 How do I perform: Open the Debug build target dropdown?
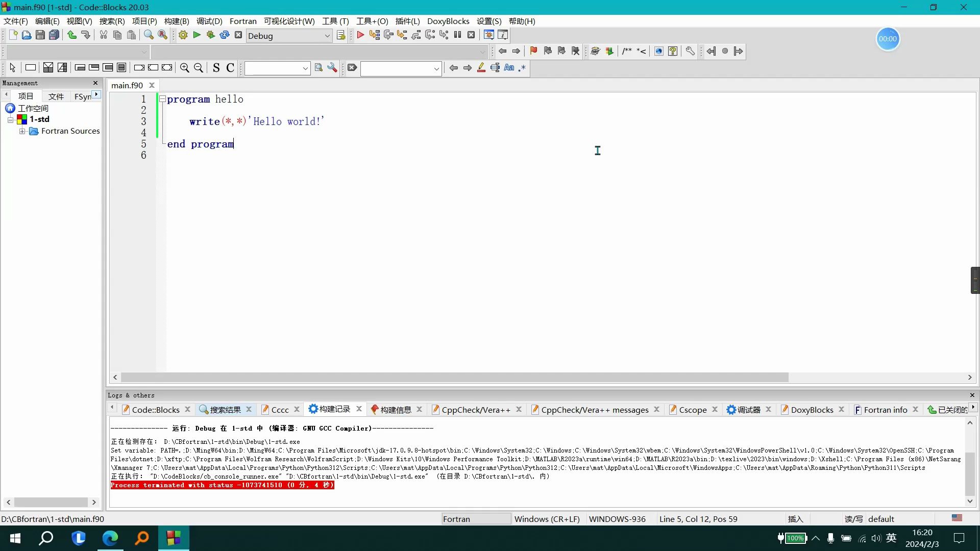[x=327, y=36]
